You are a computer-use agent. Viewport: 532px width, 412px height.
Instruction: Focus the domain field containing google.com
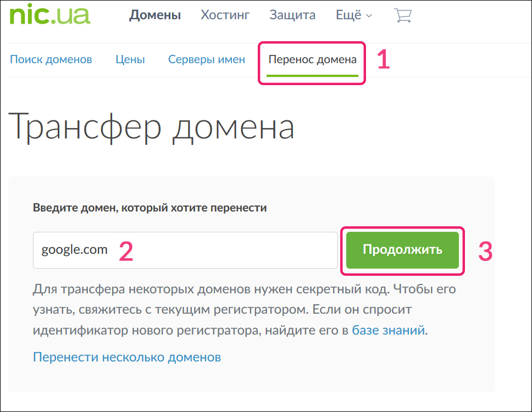point(185,250)
